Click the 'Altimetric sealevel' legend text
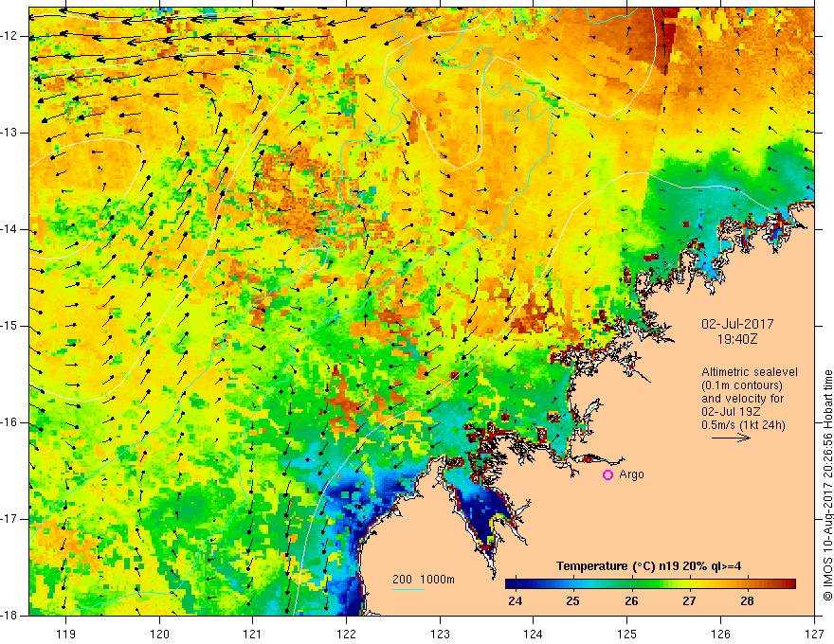834x644 pixels. click(746, 370)
